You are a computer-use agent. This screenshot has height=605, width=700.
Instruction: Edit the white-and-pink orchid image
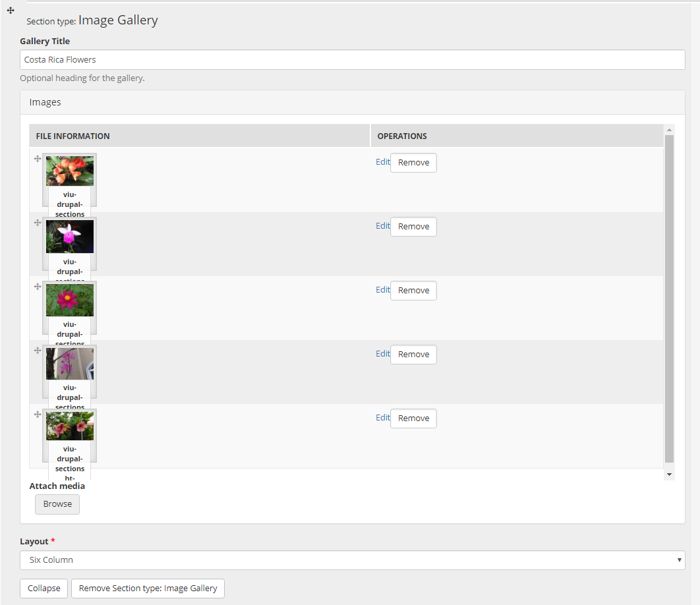click(382, 225)
